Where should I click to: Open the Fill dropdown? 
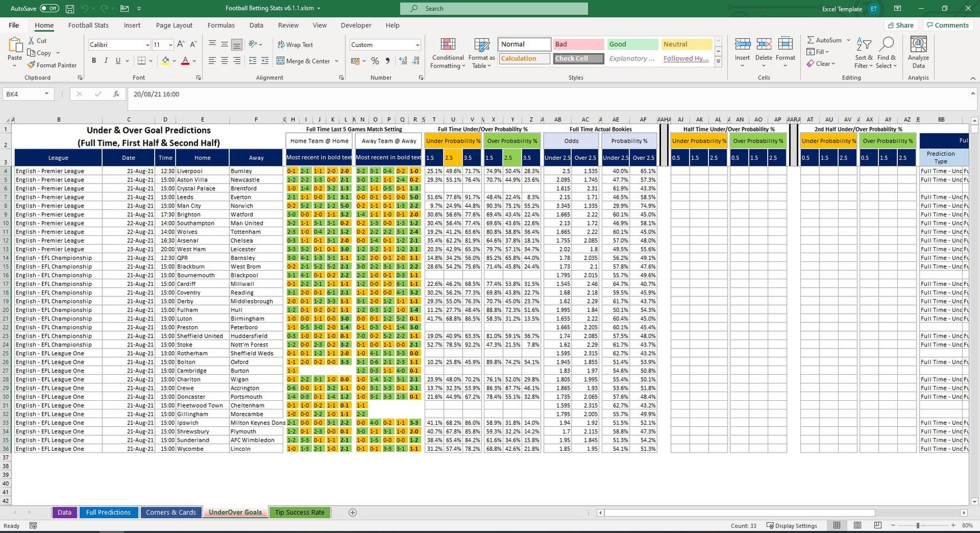click(x=818, y=52)
